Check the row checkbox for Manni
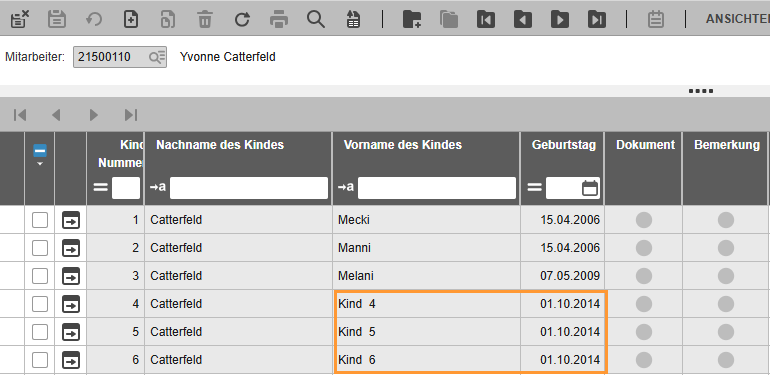 [x=40, y=248]
